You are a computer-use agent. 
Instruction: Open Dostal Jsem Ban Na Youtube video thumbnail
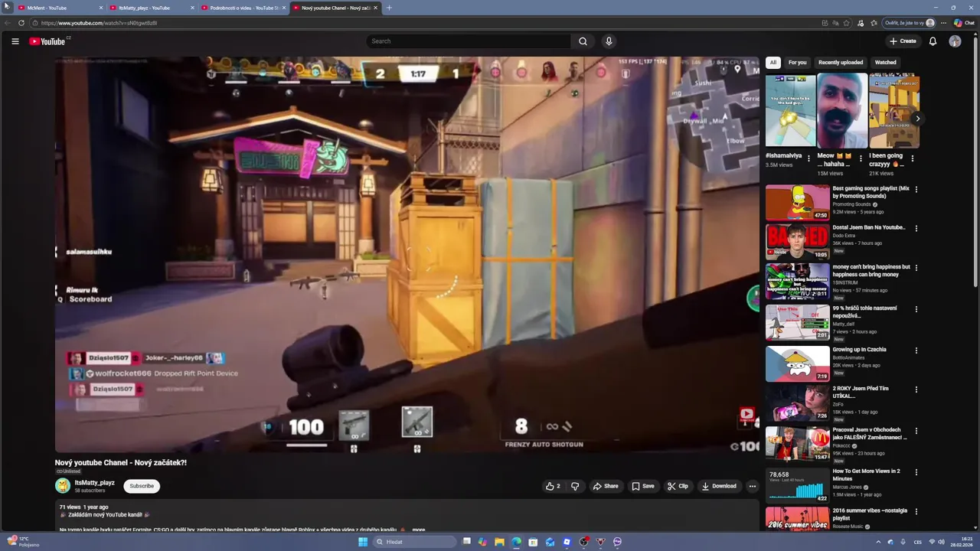coord(798,242)
